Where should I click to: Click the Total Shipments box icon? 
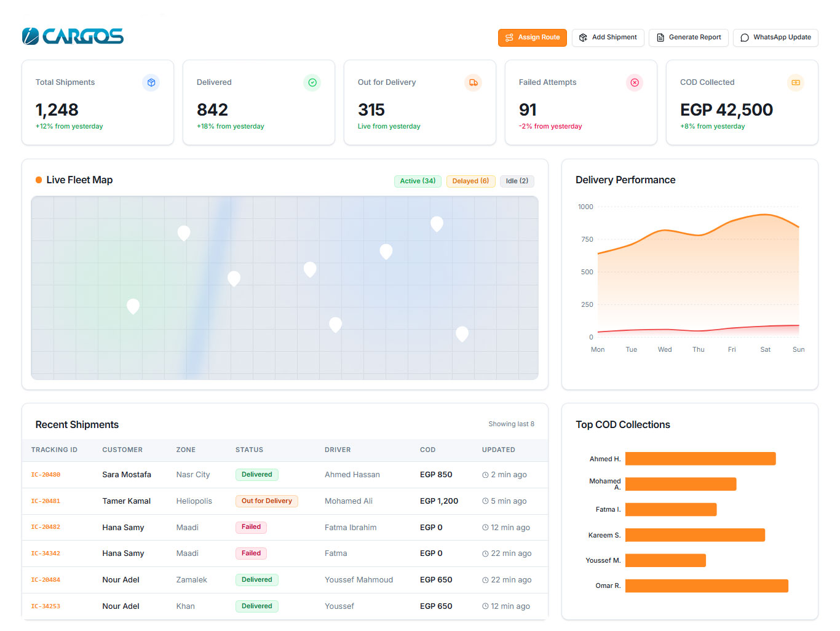click(x=151, y=82)
